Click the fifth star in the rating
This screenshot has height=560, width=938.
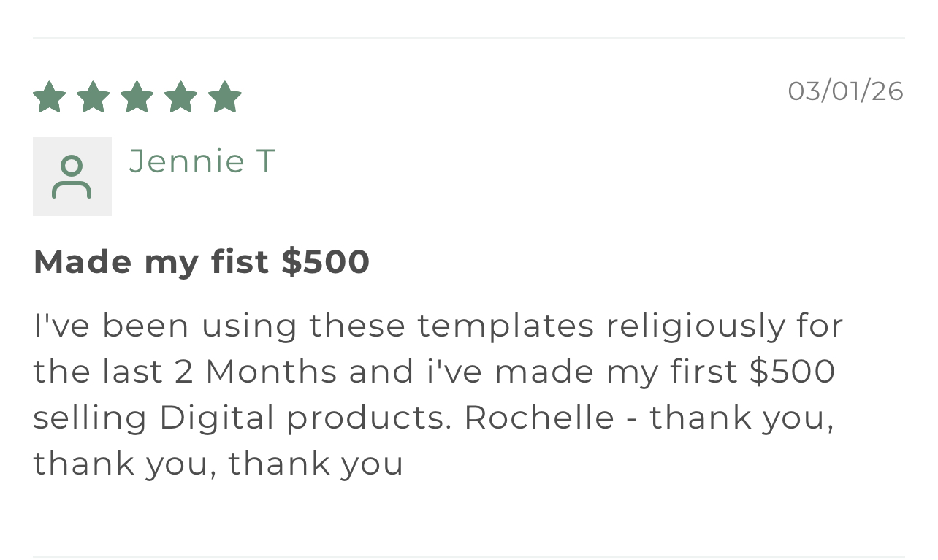tap(225, 97)
